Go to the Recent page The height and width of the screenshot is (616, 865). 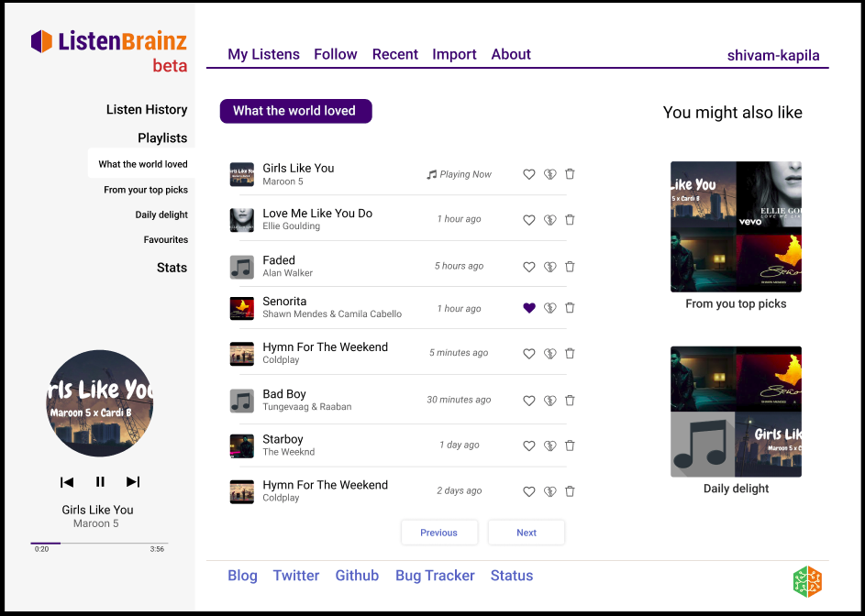(x=395, y=54)
